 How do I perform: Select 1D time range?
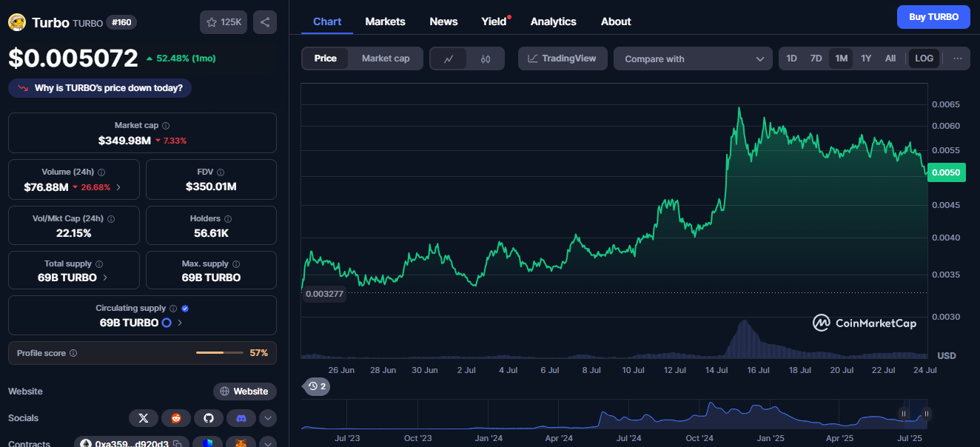point(791,58)
